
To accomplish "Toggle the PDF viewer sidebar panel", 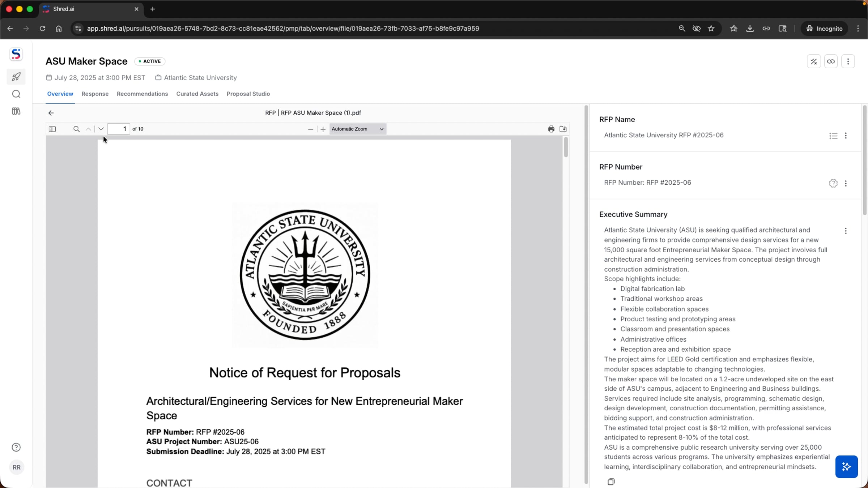I will tap(52, 129).
